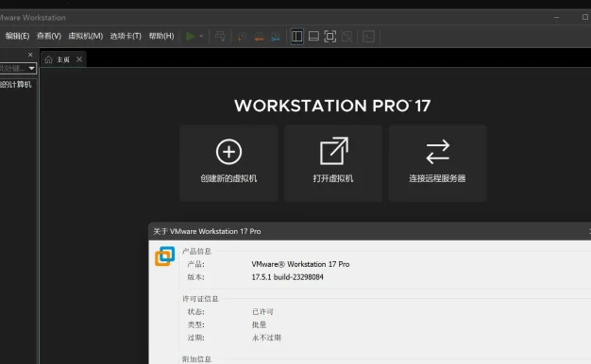Click the 状态: field label
Viewport: 591px width, 364px height.
pyautogui.click(x=196, y=312)
